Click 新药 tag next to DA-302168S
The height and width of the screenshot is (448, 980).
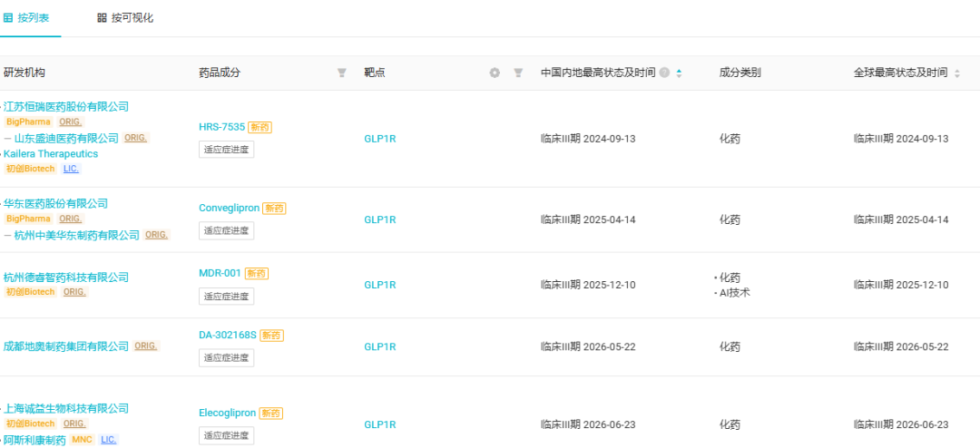[271, 336]
